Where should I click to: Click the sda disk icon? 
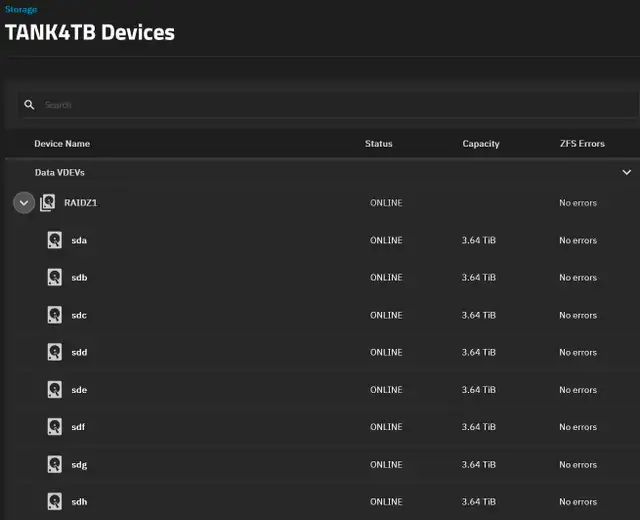54,240
